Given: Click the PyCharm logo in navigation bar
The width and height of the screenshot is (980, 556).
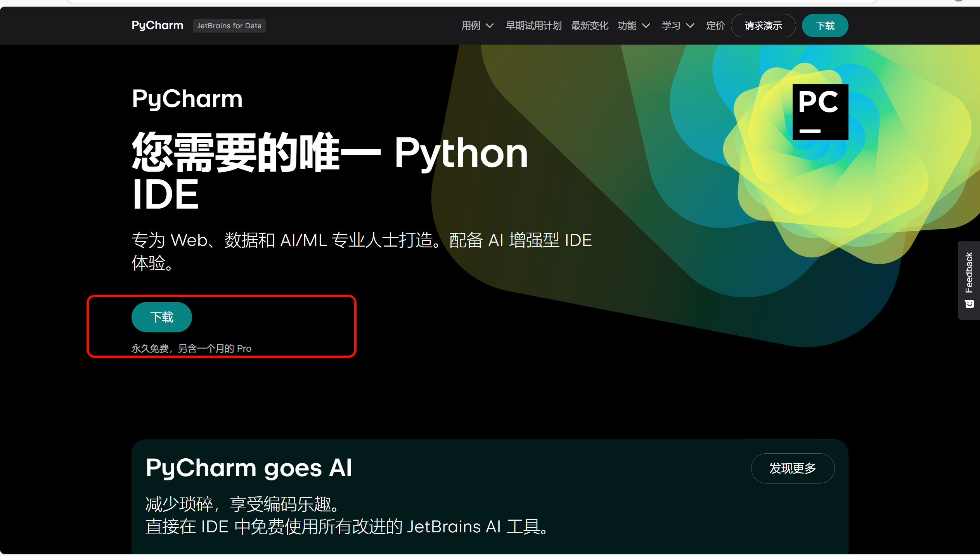Looking at the screenshot, I should [x=157, y=26].
